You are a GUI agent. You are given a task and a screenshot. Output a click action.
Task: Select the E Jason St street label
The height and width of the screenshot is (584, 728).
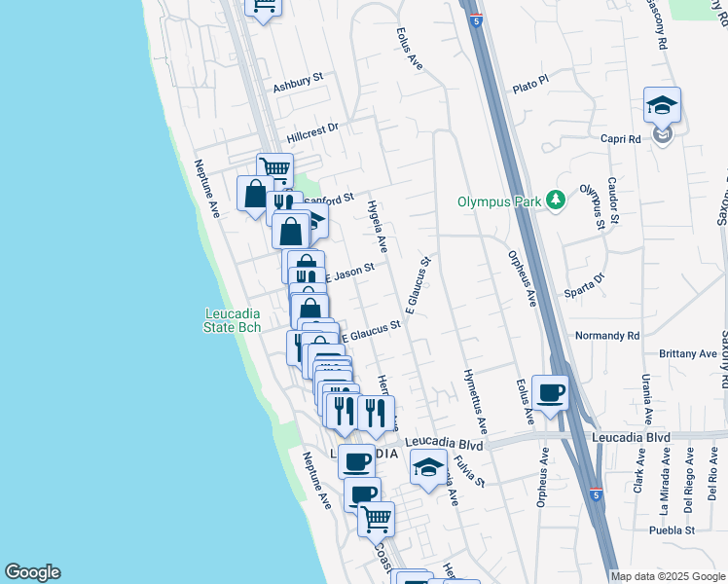point(349,273)
